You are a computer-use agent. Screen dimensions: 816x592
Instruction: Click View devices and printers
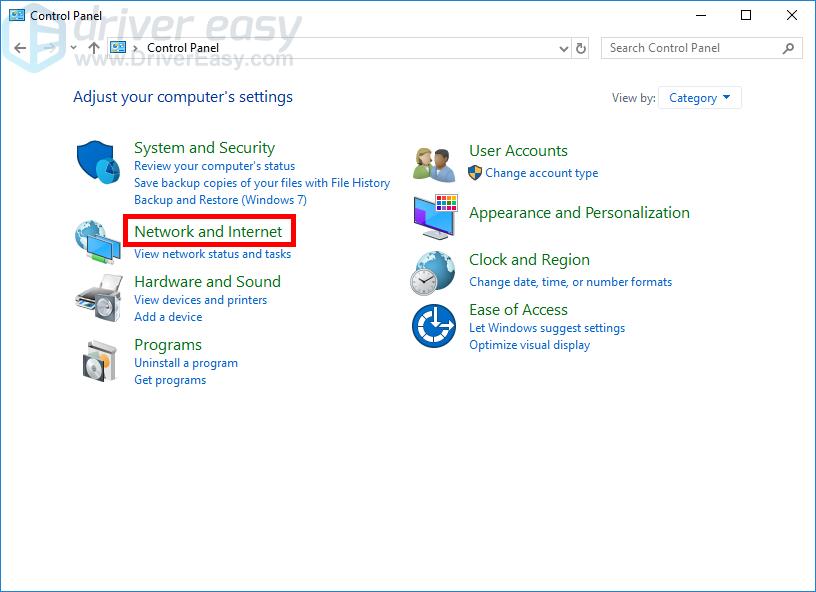pos(200,300)
